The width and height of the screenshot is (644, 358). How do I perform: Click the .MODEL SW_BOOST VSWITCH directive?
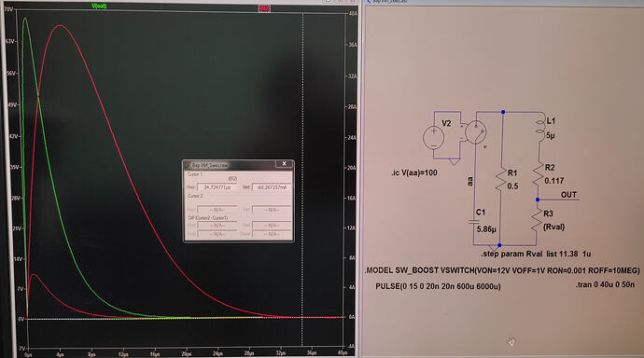[x=502, y=270]
